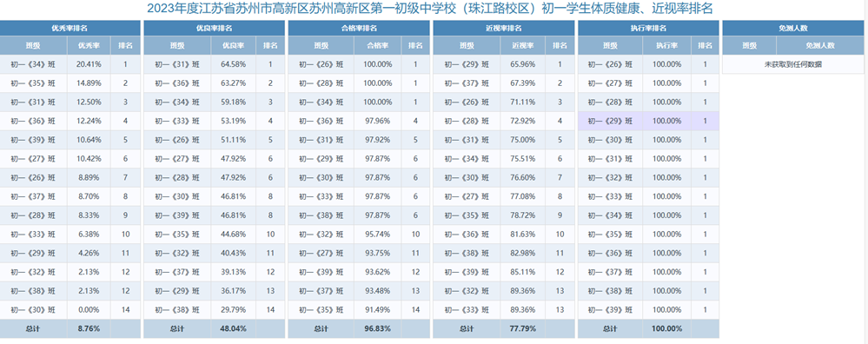Click the 71.11% cell
This screenshot has height=344, width=868.
(x=522, y=102)
